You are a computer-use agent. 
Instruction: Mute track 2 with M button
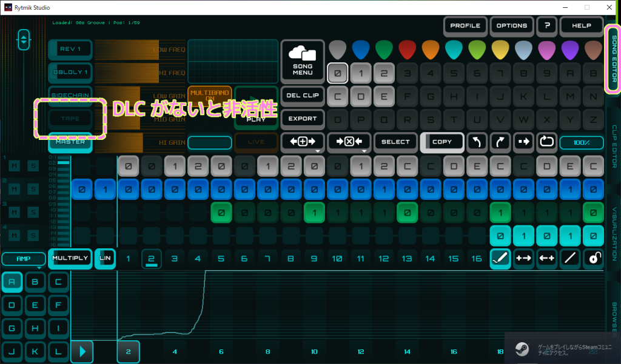click(x=15, y=189)
